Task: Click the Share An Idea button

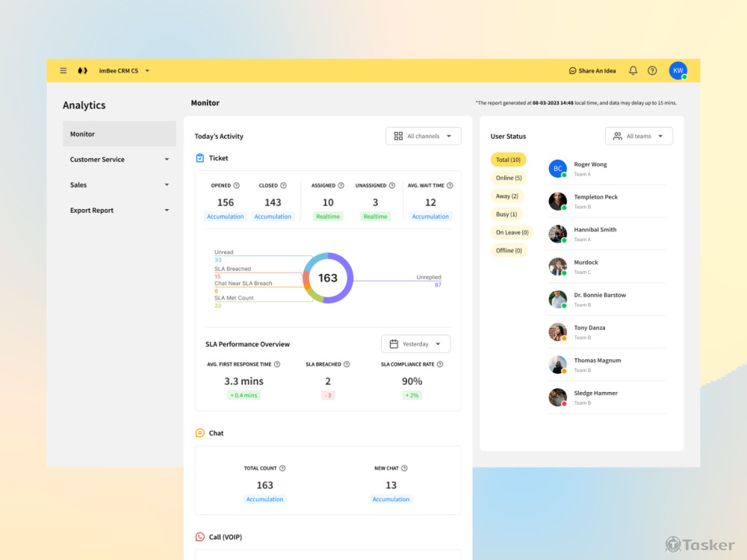Action: 592,71
